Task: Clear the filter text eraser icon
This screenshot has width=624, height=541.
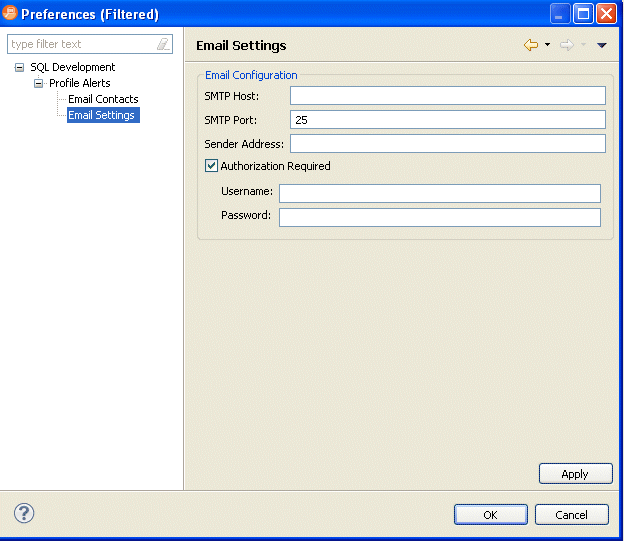Action: 162,45
